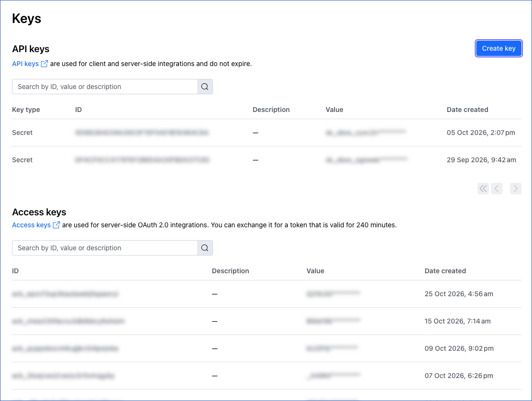Image resolution: width=532 pixels, height=401 pixels.
Task: Click the Description header in Access keys table
Action: click(231, 271)
